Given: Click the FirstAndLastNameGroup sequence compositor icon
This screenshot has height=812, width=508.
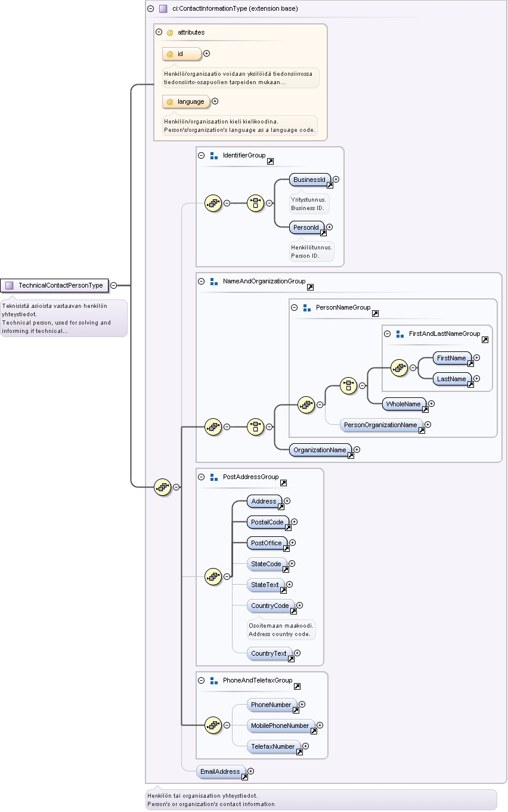Looking at the screenshot, I should coord(399,368).
